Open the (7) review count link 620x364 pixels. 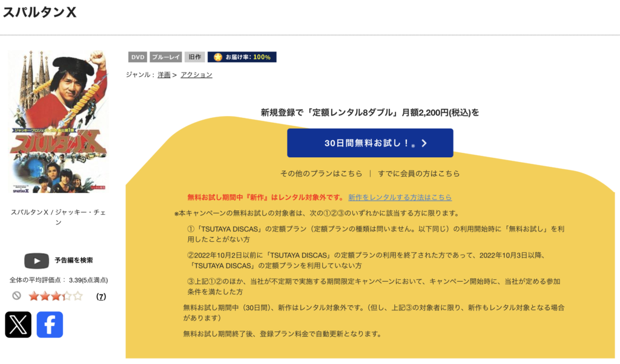click(x=101, y=296)
